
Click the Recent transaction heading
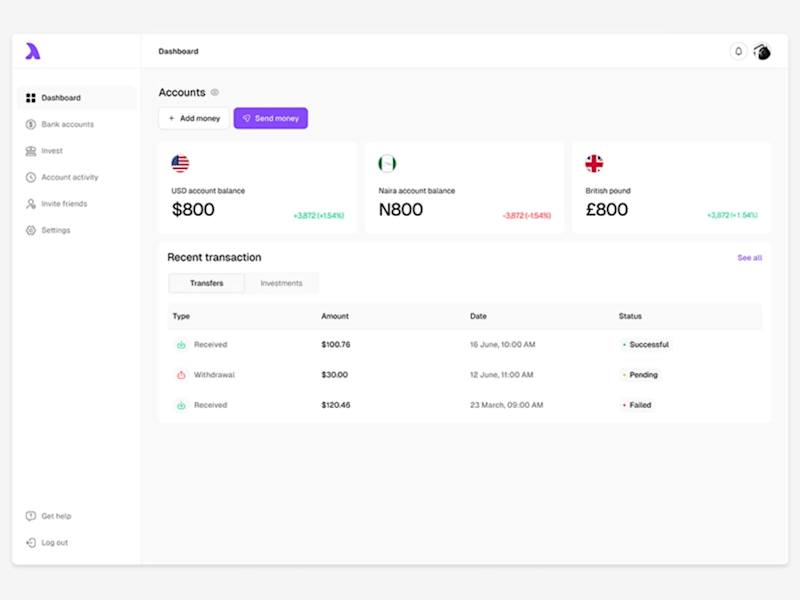pos(214,257)
